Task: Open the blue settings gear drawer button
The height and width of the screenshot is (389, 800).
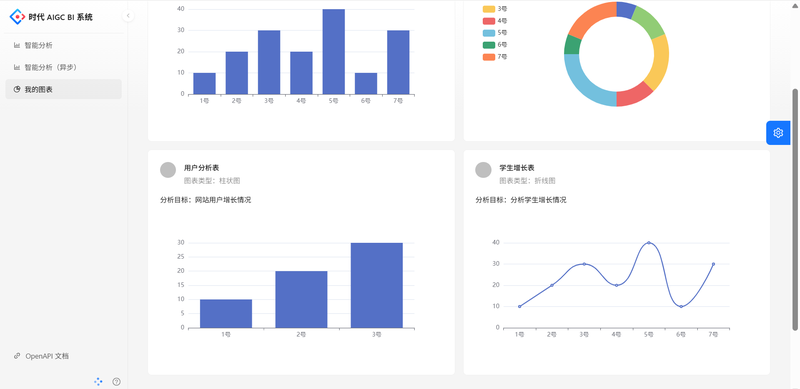Action: 778,133
